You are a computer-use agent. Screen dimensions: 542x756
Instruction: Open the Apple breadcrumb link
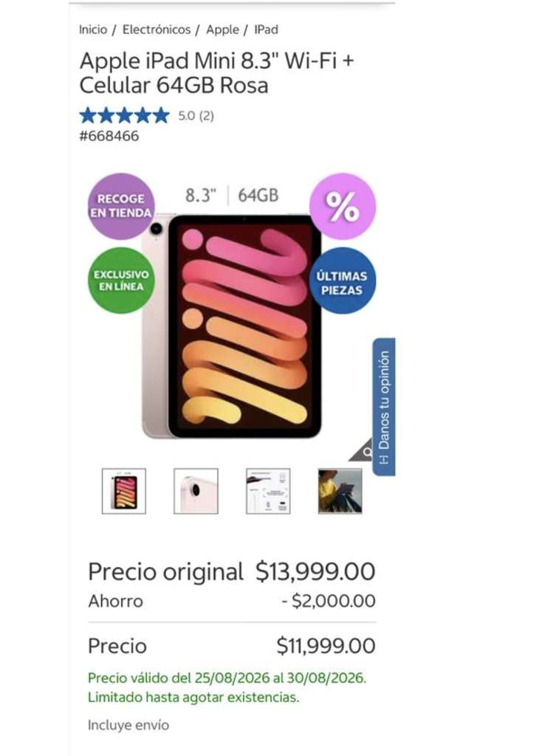[x=222, y=30]
